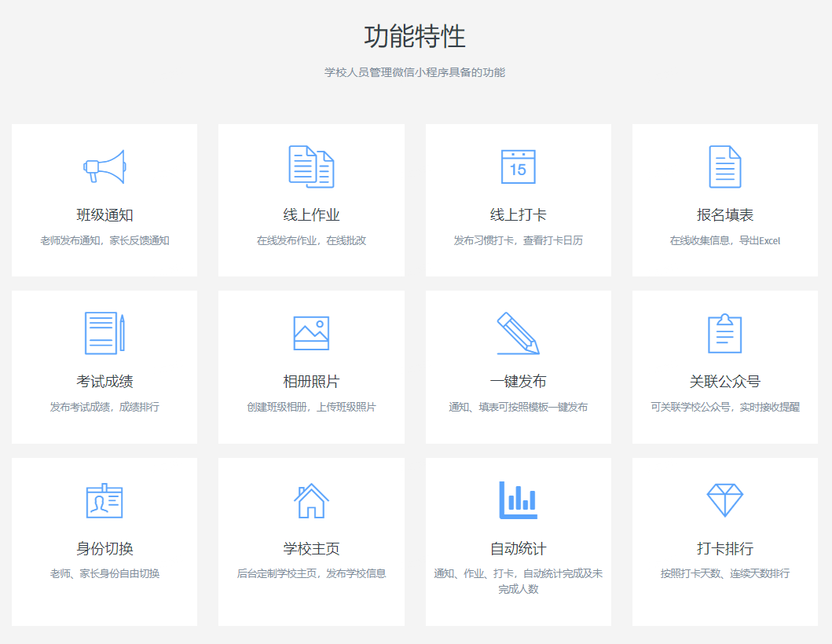Click the calendar icon showing 15
832x644 pixels.
click(x=518, y=166)
